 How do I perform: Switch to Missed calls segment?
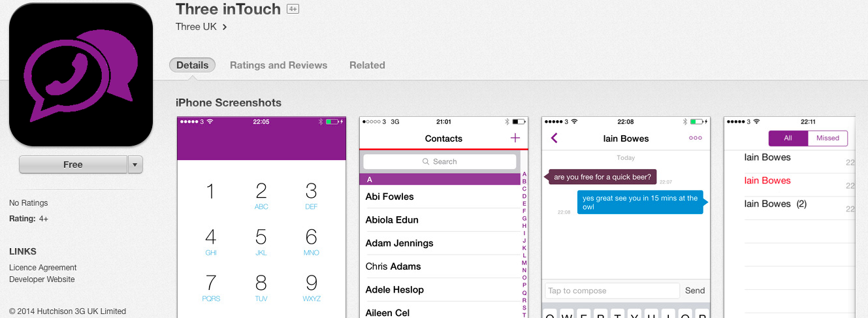click(828, 138)
